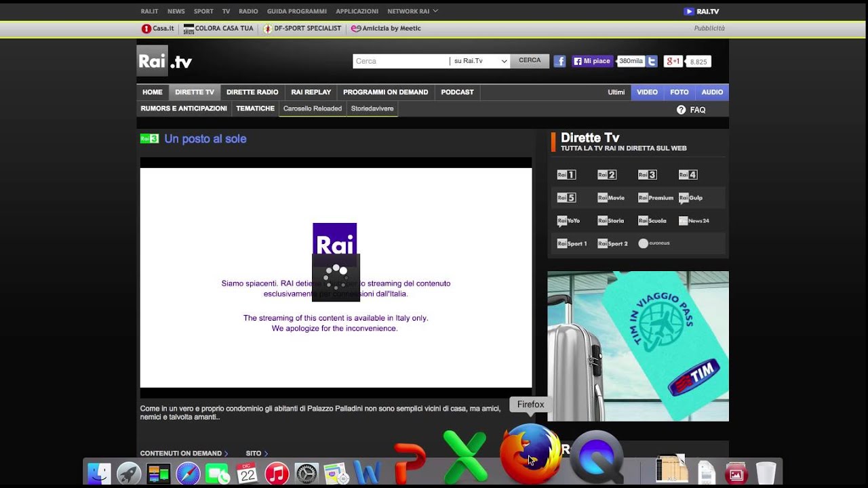Image resolution: width=868 pixels, height=488 pixels.
Task: Open the PODCAST tab
Action: [x=457, y=92]
